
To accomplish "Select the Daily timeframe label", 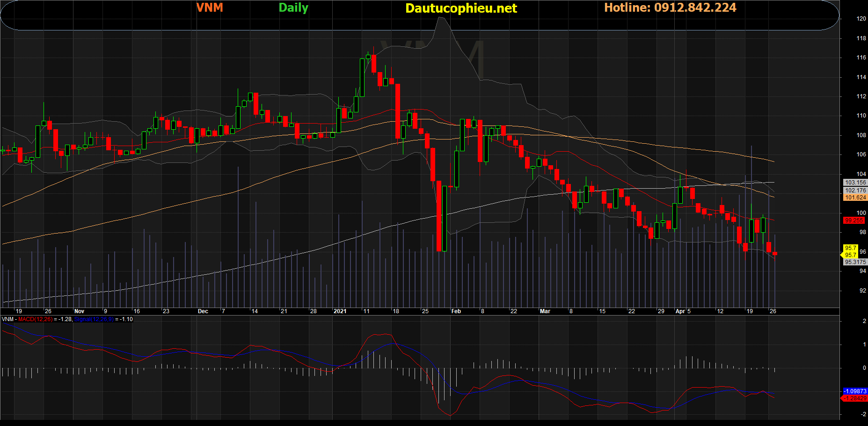I will pyautogui.click(x=293, y=8).
